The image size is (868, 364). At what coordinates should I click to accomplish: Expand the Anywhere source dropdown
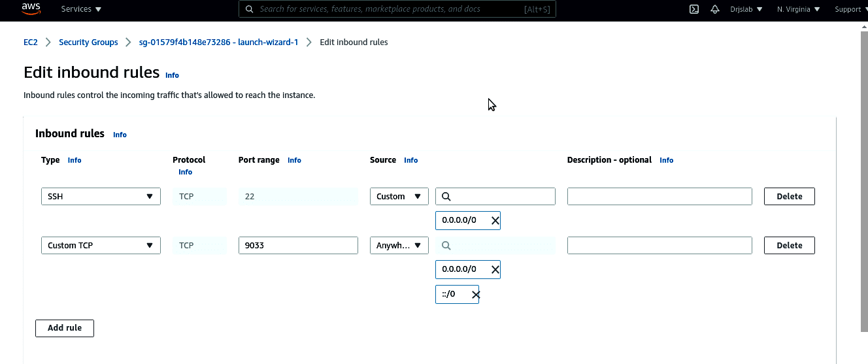(x=399, y=246)
